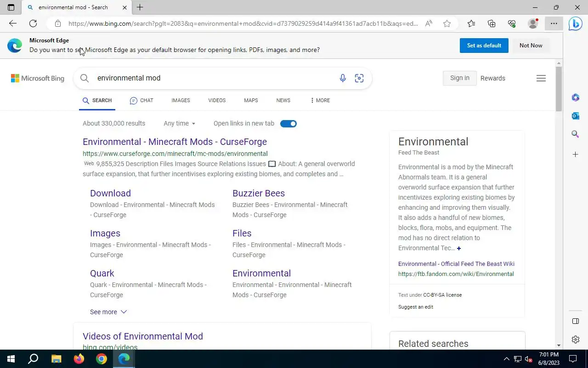The height and width of the screenshot is (368, 588).
Task: Open sidebar search magnifier icon
Action: tap(576, 134)
